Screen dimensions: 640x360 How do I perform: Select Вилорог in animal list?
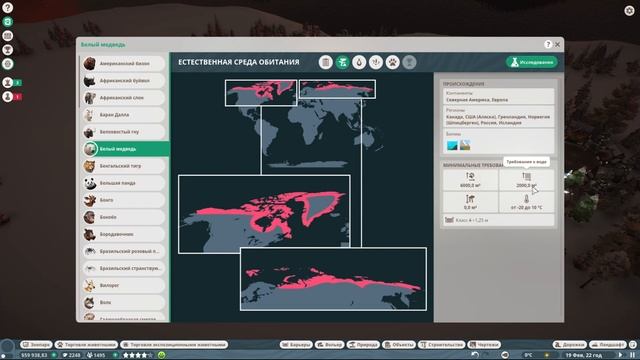point(124,286)
